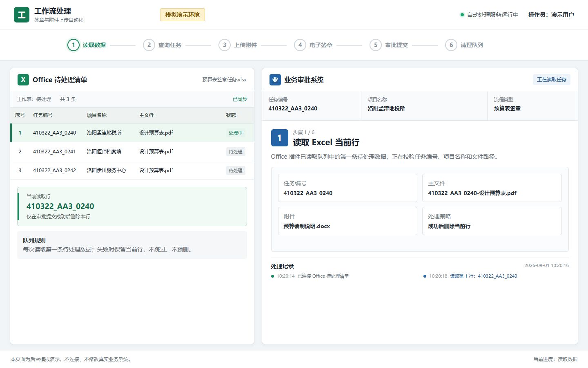Click the 项目名称 column header in the table

[97, 115]
